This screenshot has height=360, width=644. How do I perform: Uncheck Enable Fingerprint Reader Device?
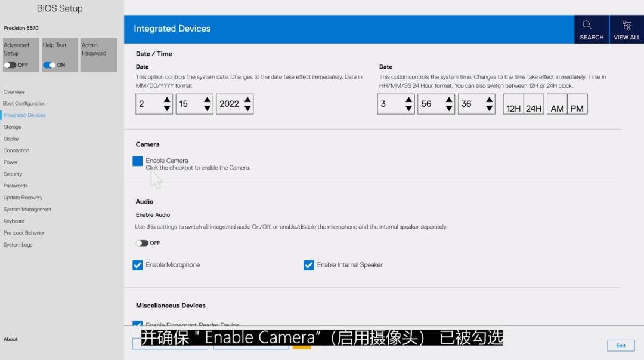(137, 324)
